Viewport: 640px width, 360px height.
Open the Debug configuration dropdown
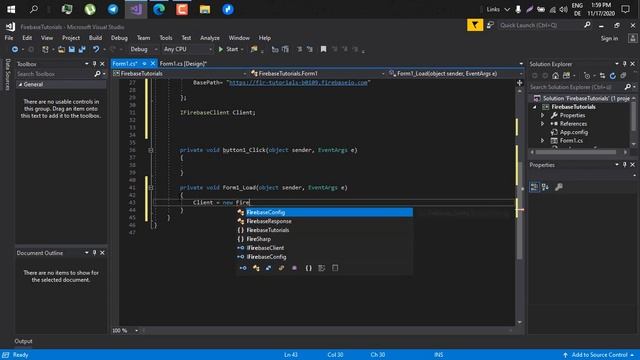click(143, 49)
